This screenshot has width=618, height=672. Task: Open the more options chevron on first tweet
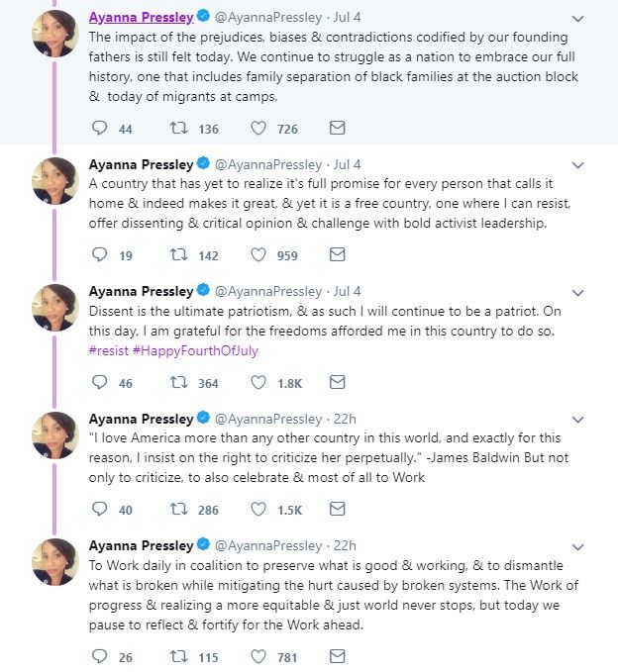tap(578, 19)
